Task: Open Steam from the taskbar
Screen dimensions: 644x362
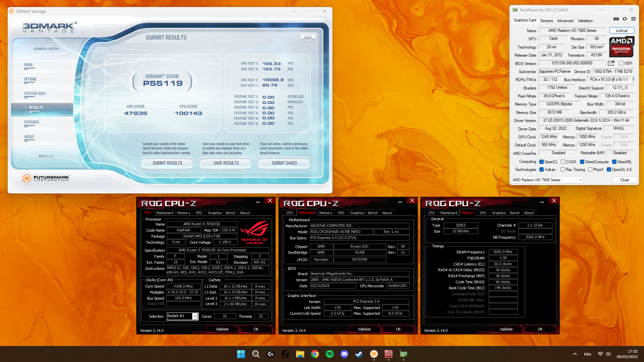Action: click(x=359, y=354)
